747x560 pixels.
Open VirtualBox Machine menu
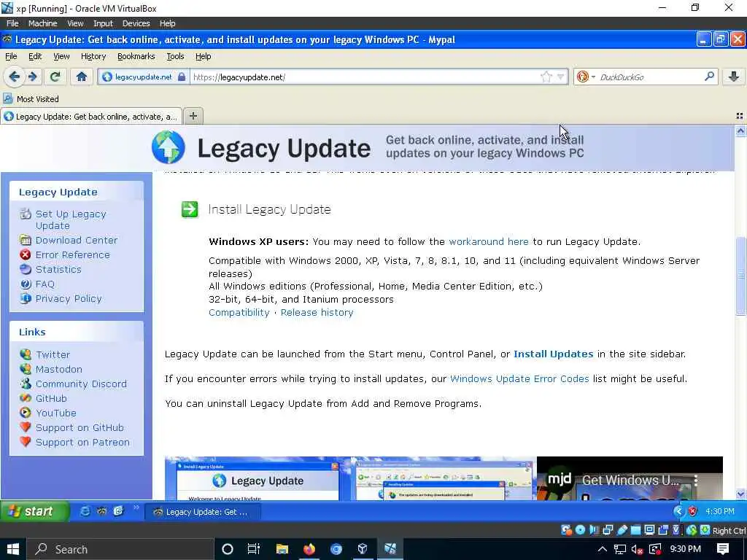tap(42, 23)
